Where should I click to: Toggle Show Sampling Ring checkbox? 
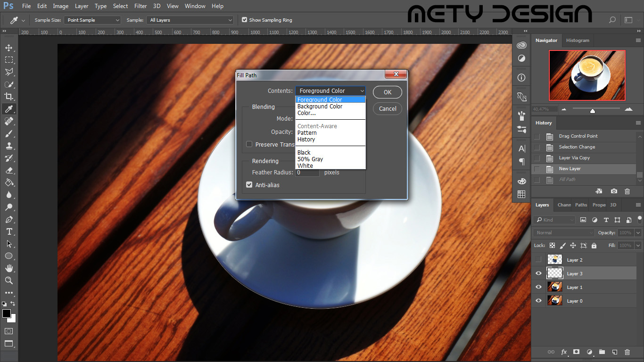(x=244, y=20)
